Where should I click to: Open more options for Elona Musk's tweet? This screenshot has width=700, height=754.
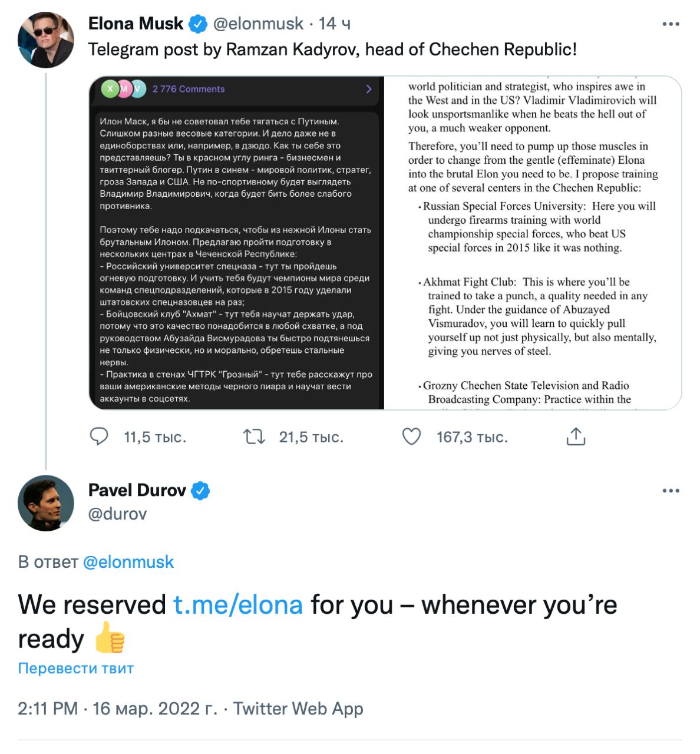click(671, 24)
